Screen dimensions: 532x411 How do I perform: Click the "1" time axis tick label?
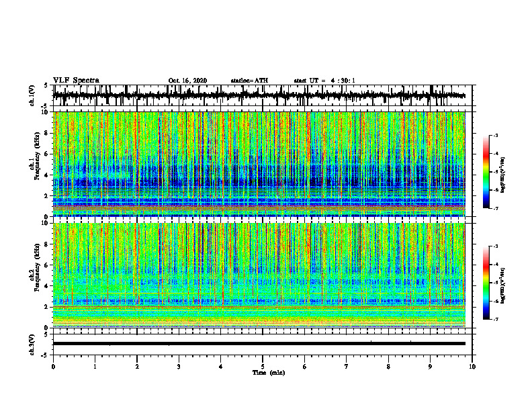tap(95, 367)
